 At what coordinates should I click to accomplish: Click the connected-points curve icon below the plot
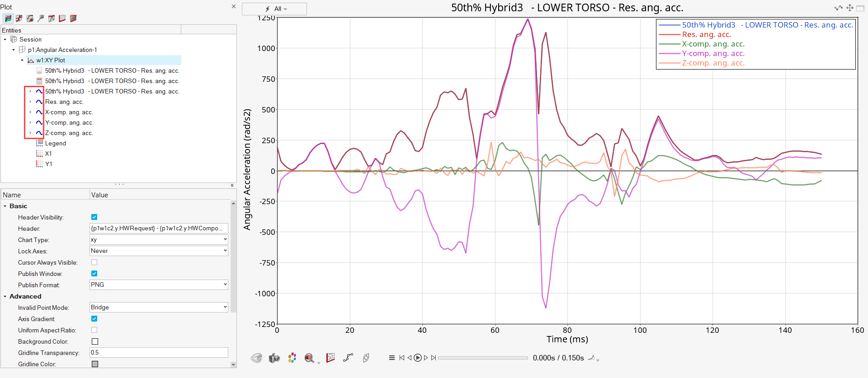[348, 358]
